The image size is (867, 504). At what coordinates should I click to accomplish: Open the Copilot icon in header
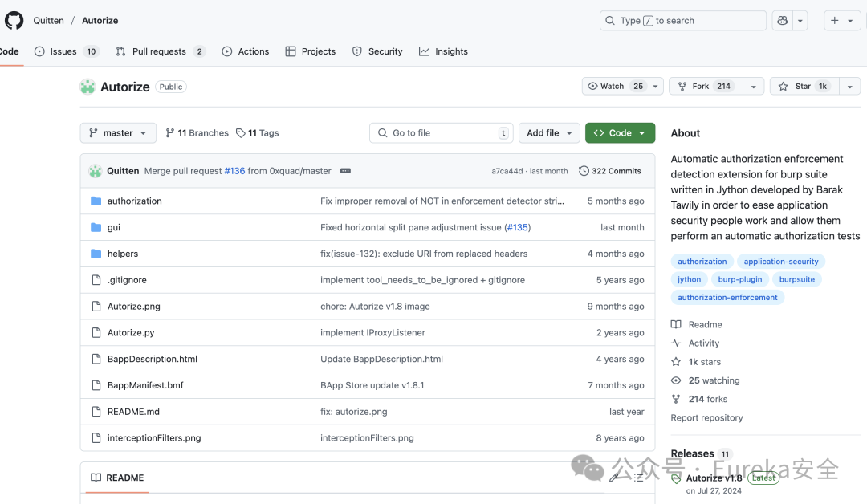tap(783, 20)
